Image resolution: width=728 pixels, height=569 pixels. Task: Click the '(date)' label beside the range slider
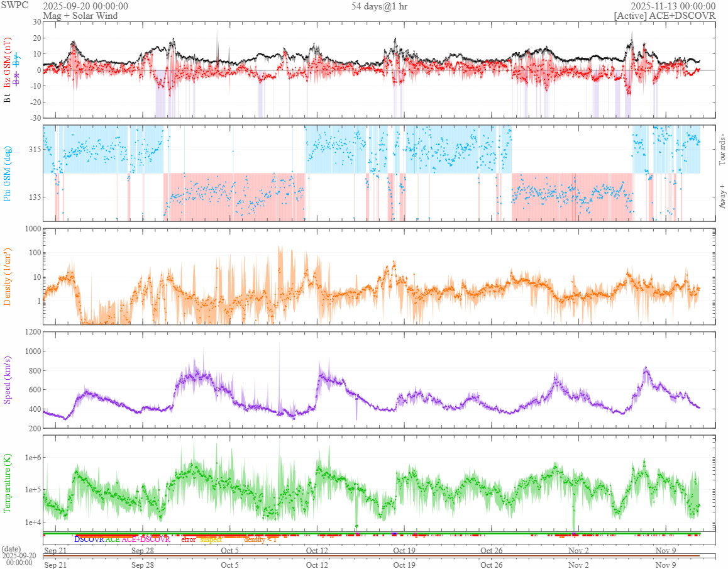coord(11,548)
